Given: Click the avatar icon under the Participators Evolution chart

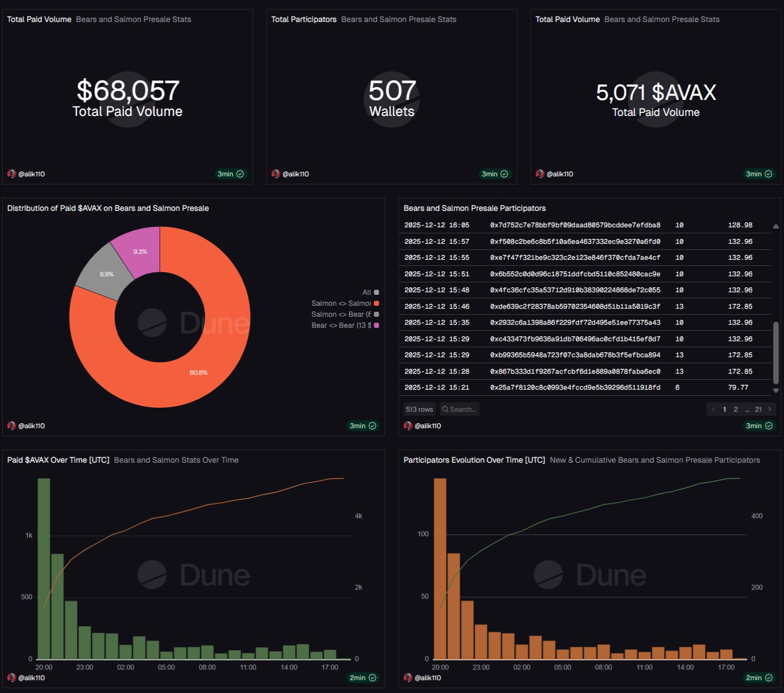Looking at the screenshot, I should (x=408, y=678).
